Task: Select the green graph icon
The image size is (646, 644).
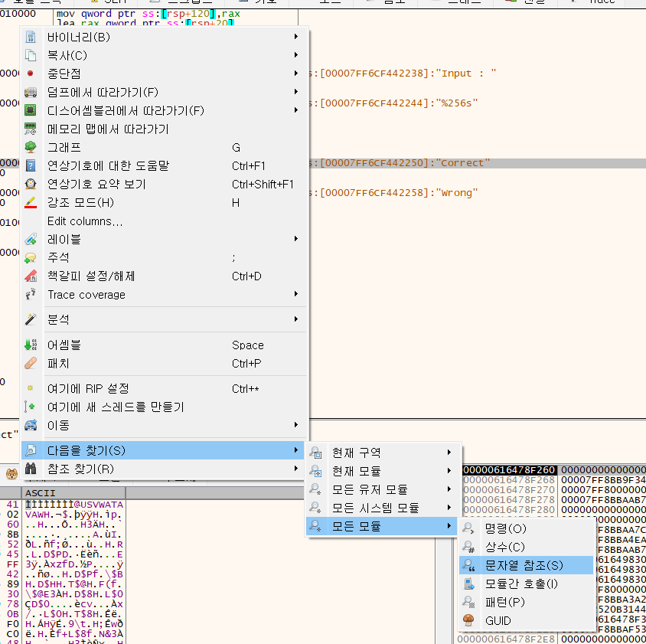Action: pyautogui.click(x=31, y=147)
